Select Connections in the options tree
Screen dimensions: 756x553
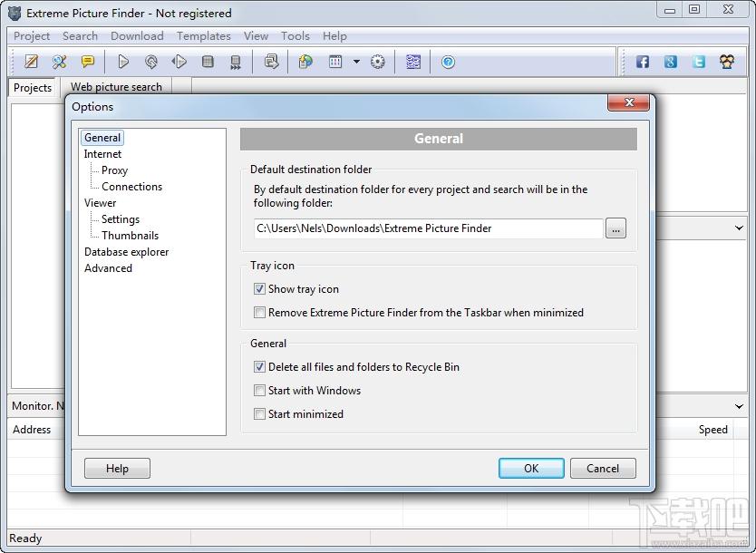pos(131,187)
